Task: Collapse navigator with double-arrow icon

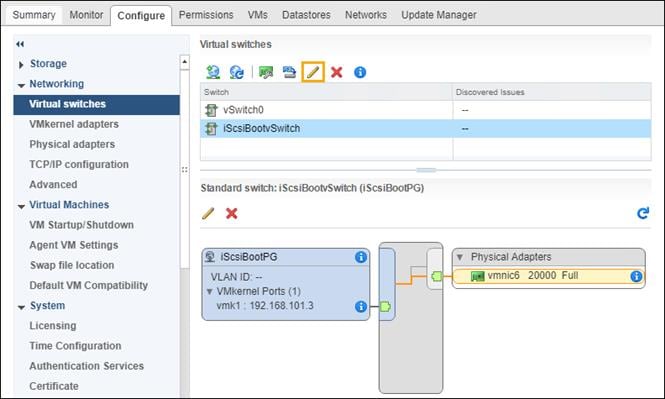Action: click(20, 44)
